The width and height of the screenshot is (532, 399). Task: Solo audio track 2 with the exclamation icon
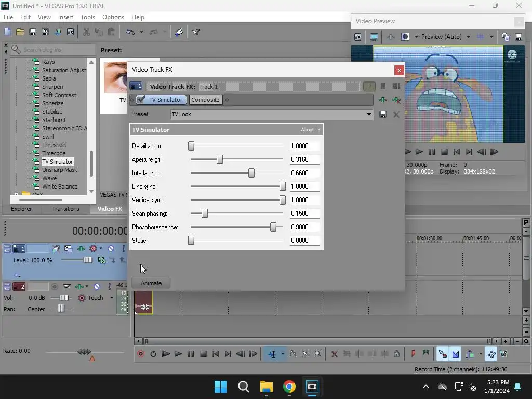pos(109,287)
